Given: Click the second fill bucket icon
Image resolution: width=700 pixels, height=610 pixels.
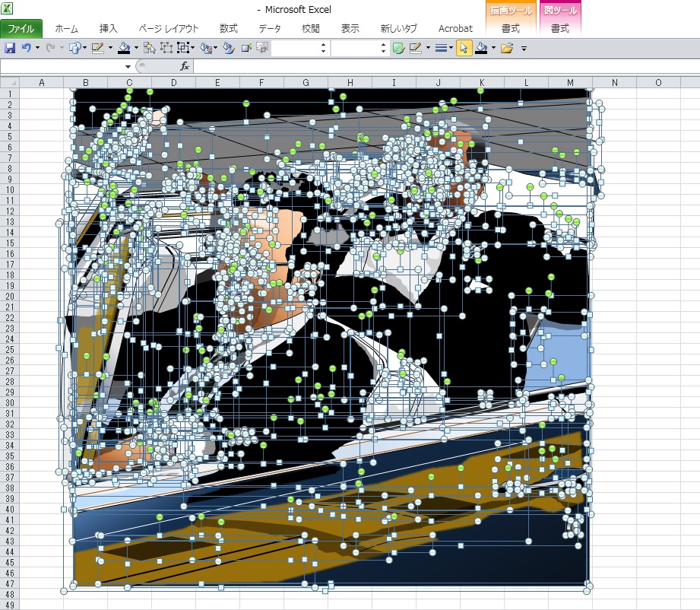Looking at the screenshot, I should pos(481,48).
